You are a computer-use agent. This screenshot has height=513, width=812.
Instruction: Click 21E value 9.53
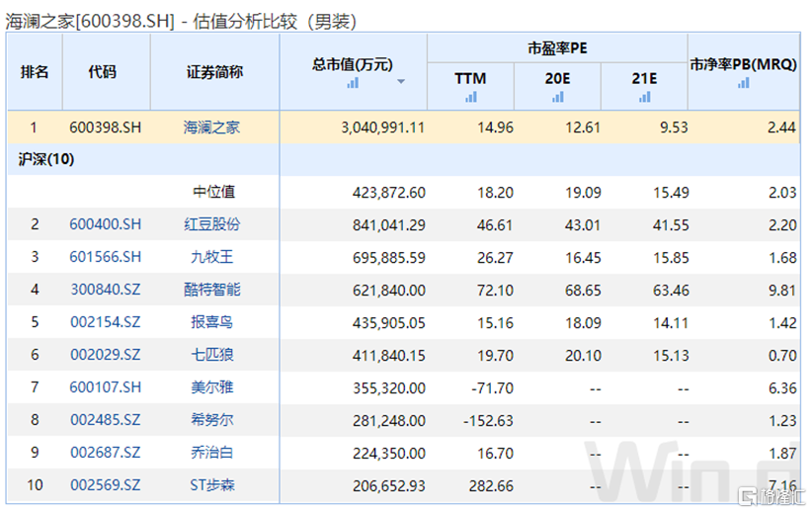tap(674, 128)
